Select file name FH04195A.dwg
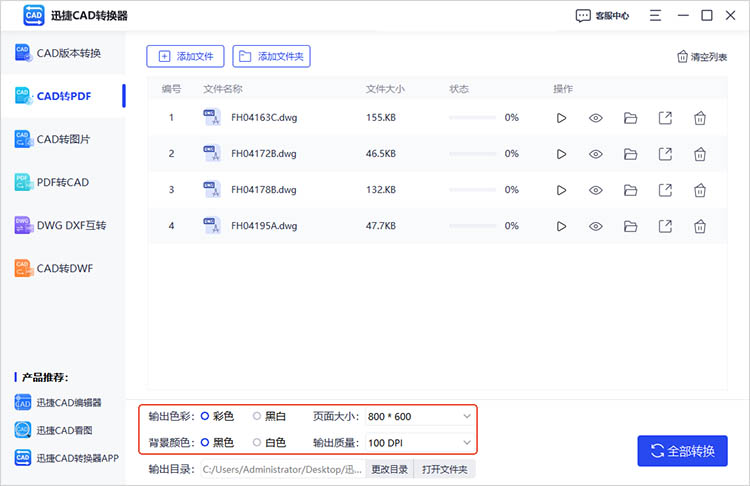 [x=264, y=226]
